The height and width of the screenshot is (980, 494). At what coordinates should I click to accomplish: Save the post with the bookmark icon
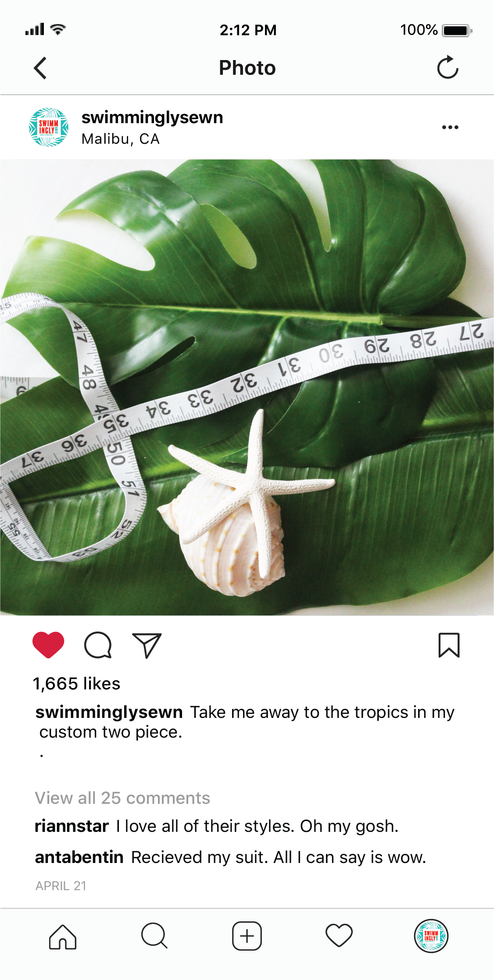point(449,645)
